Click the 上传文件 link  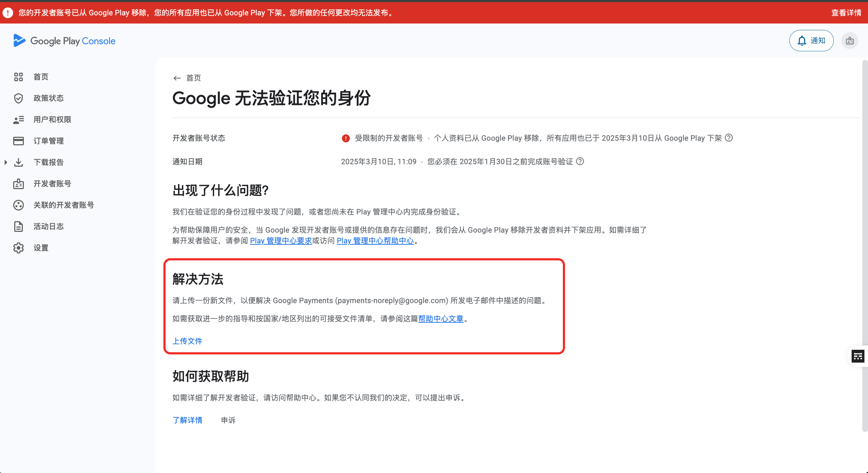pos(188,341)
